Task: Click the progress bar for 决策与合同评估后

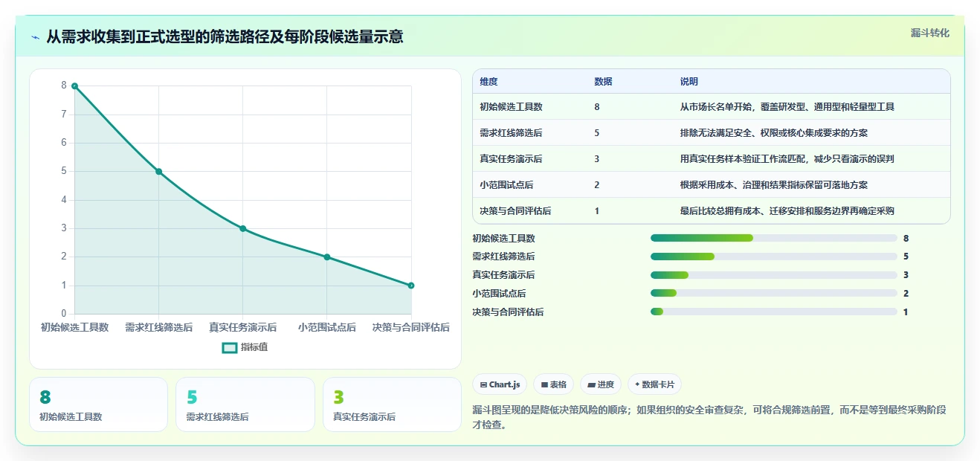Action: pyautogui.click(x=773, y=312)
